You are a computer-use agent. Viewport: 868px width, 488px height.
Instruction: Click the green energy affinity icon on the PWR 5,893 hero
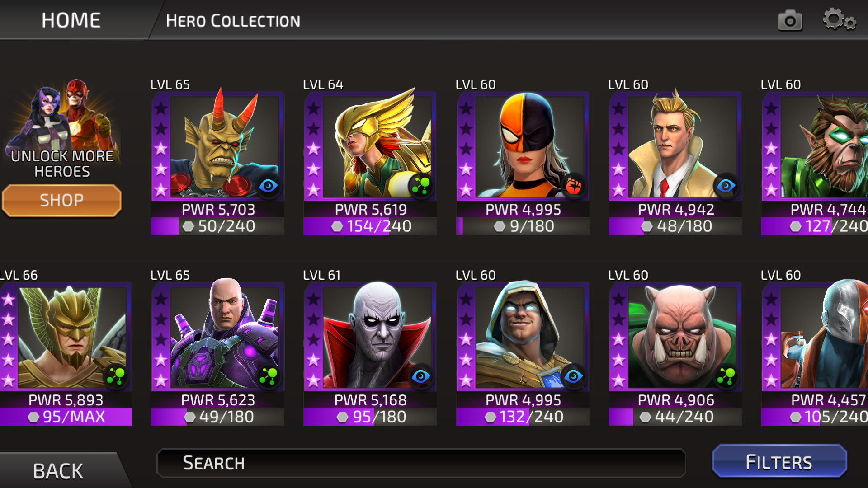pos(116,376)
